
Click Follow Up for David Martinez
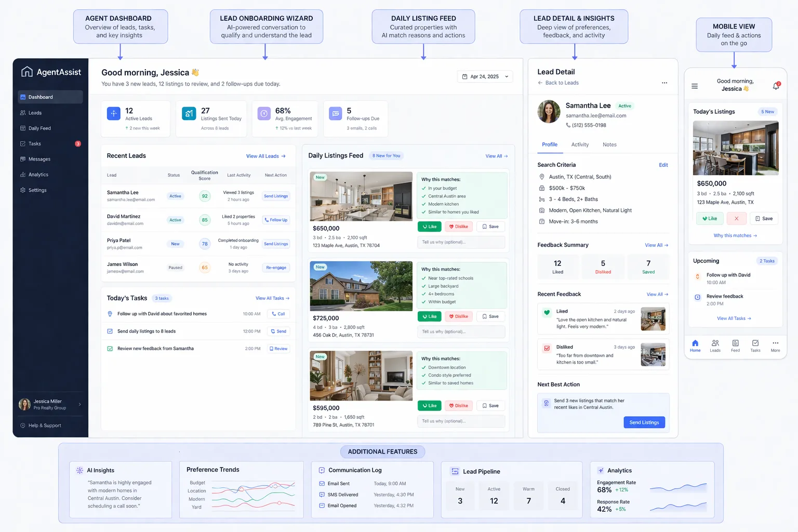pos(276,220)
